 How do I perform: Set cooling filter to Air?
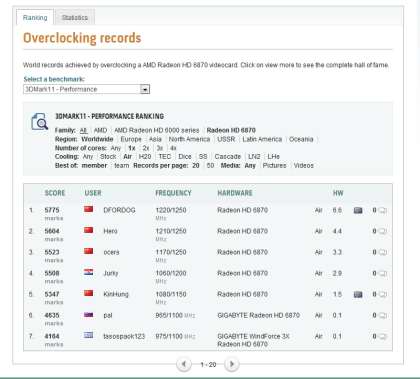(x=127, y=157)
